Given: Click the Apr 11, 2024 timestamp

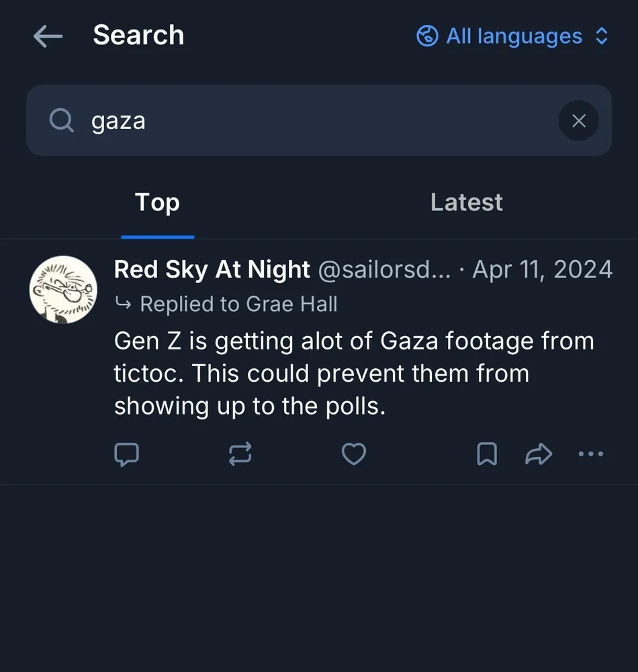Looking at the screenshot, I should (x=542, y=270).
